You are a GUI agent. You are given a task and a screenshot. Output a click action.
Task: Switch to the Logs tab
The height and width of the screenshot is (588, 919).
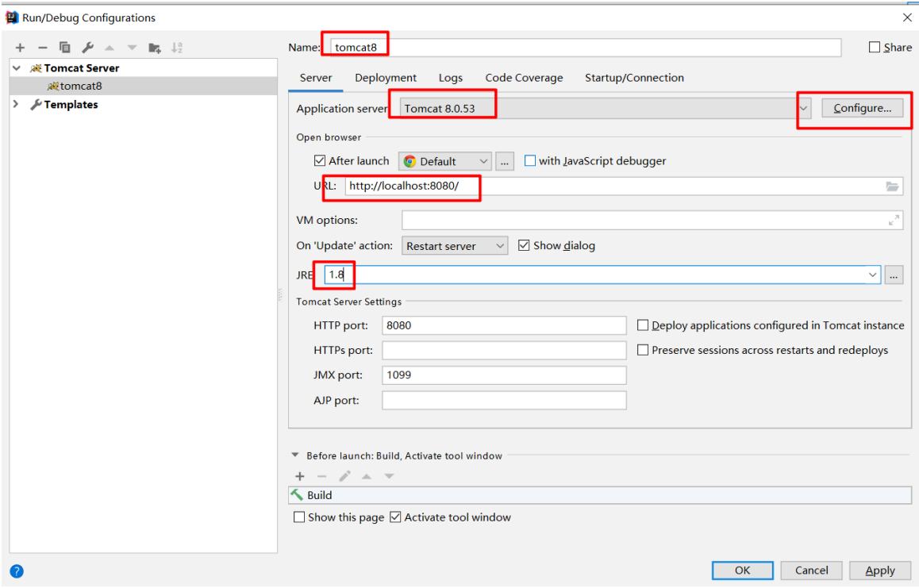(x=451, y=78)
